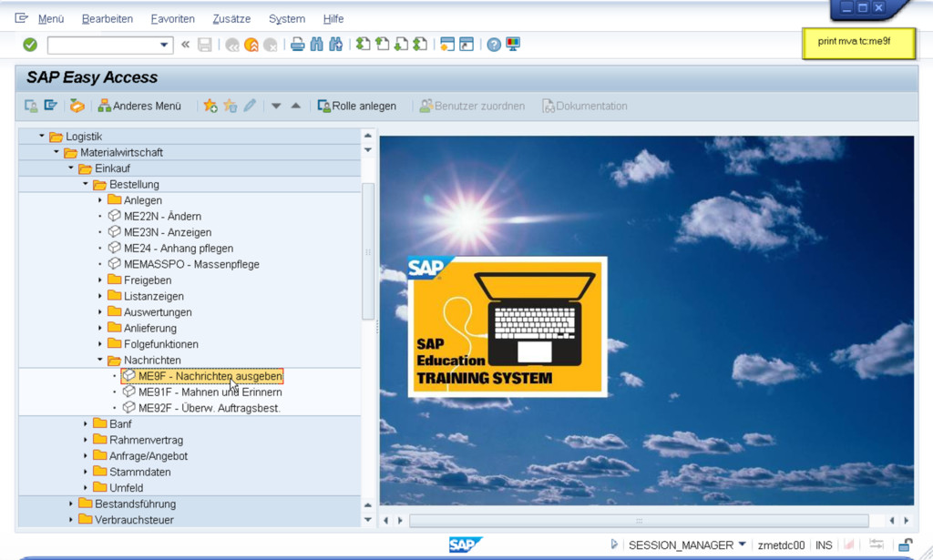Open the transaction code field dropdown

[x=164, y=45]
